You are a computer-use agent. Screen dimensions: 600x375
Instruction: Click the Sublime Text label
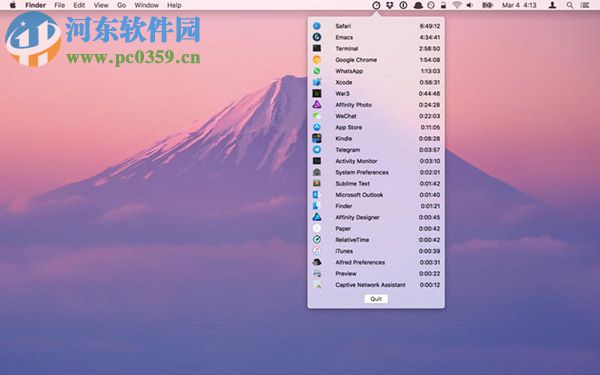352,184
